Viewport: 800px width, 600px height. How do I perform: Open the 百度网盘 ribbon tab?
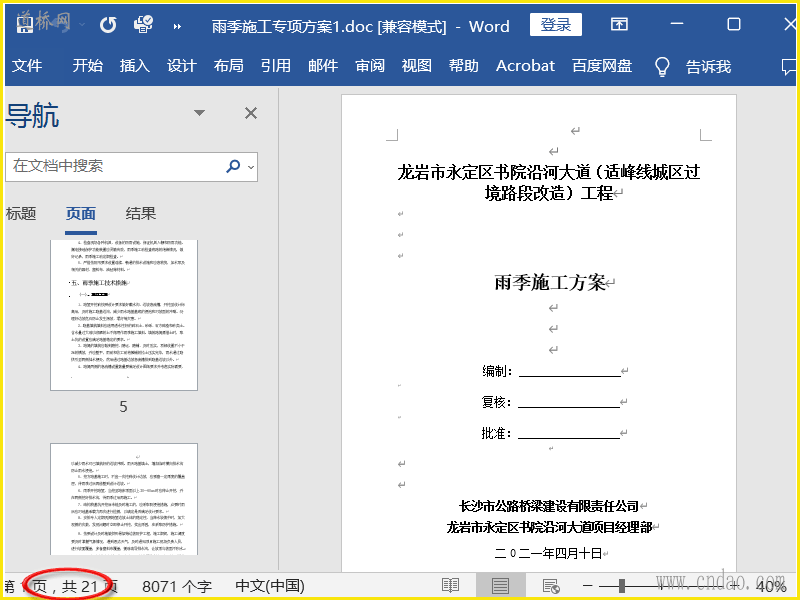602,66
